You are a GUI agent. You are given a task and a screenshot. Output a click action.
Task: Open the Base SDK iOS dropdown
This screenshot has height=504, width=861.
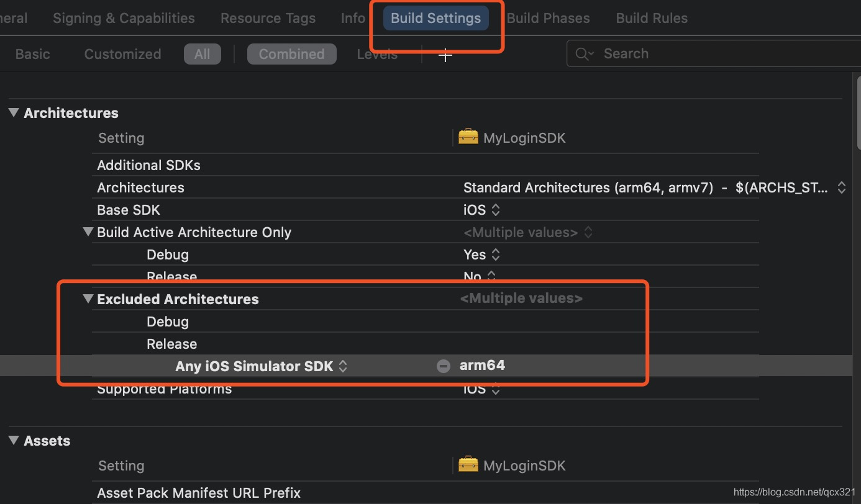click(x=496, y=210)
